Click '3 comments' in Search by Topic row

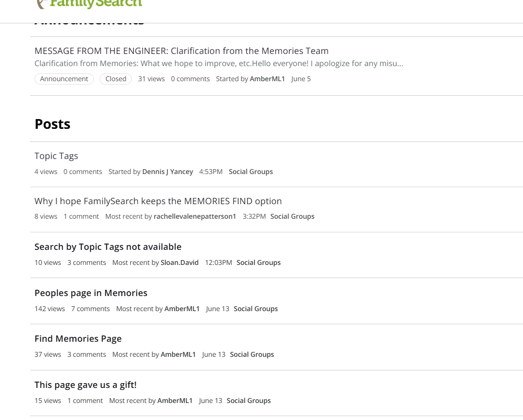(87, 262)
